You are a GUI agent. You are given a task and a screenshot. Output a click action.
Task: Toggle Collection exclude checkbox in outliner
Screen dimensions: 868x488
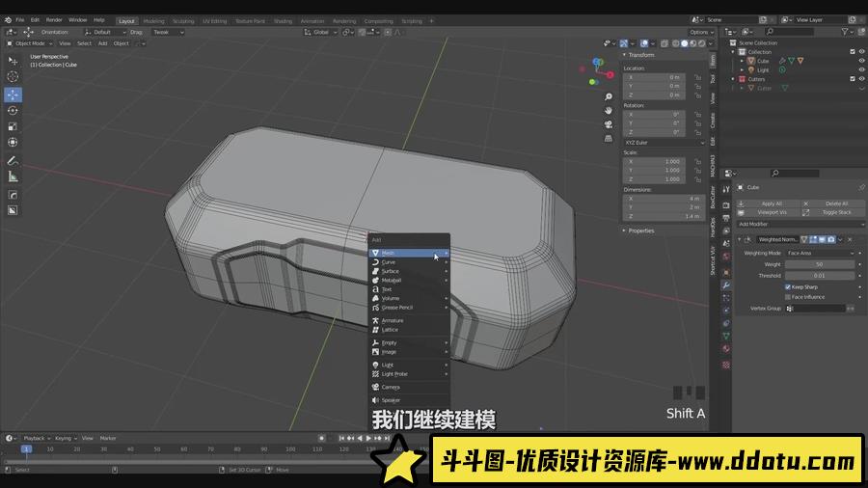coord(853,52)
